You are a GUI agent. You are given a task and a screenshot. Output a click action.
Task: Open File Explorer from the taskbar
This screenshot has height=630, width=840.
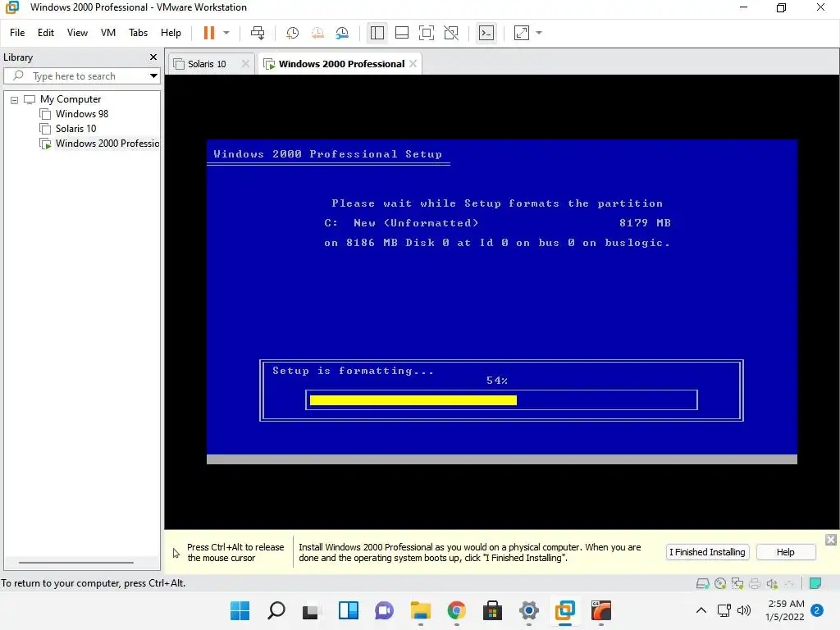coord(421,610)
